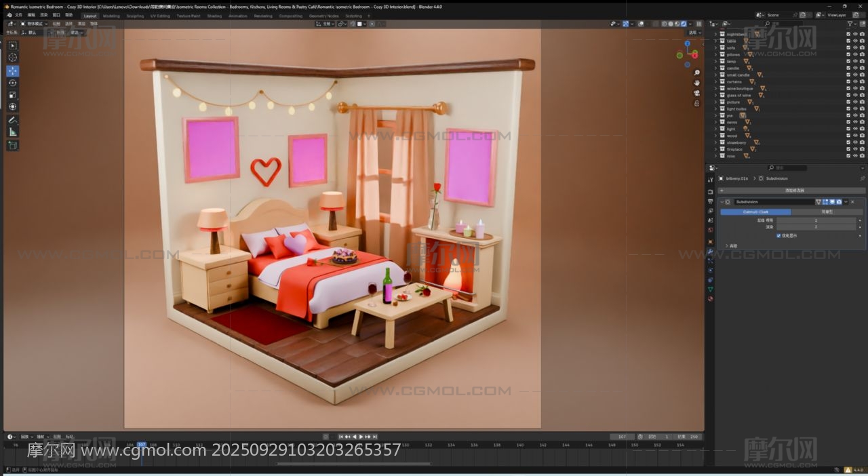This screenshot has height=476, width=868.
Task: Expand the Advanced section of Subdivision modifier
Action: [x=727, y=245]
